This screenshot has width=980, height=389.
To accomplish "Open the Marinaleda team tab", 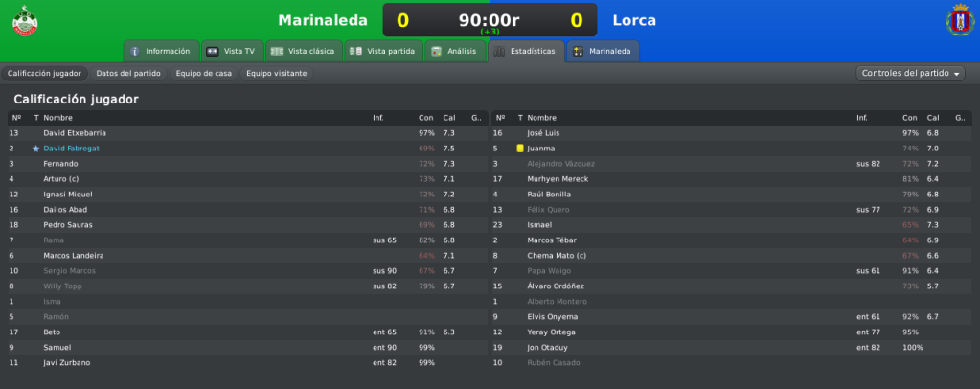I will [604, 52].
